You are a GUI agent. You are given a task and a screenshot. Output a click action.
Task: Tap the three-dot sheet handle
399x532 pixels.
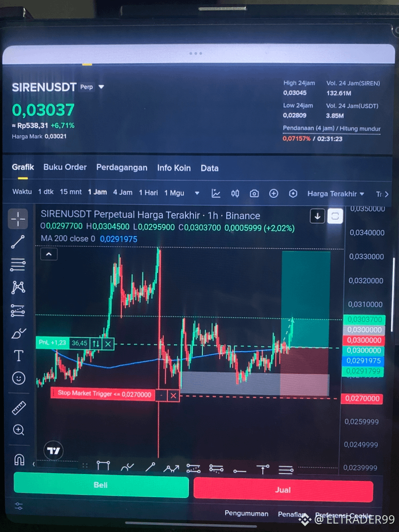[196, 53]
